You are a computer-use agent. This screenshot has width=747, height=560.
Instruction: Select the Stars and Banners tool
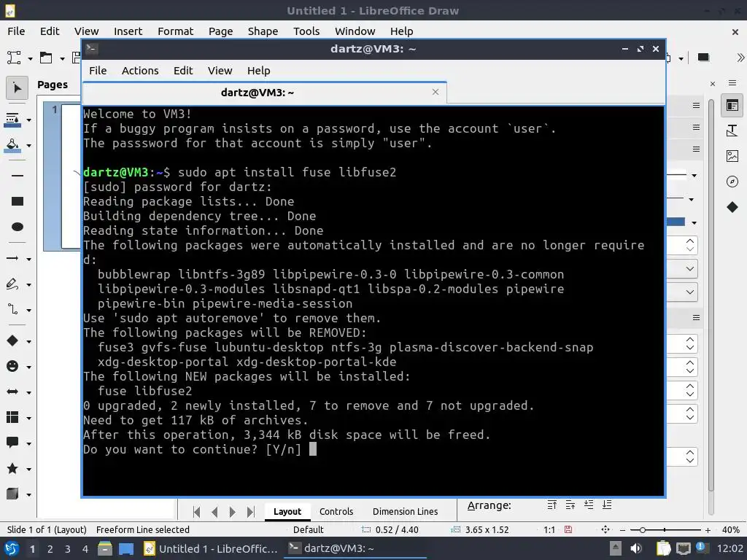click(12, 469)
